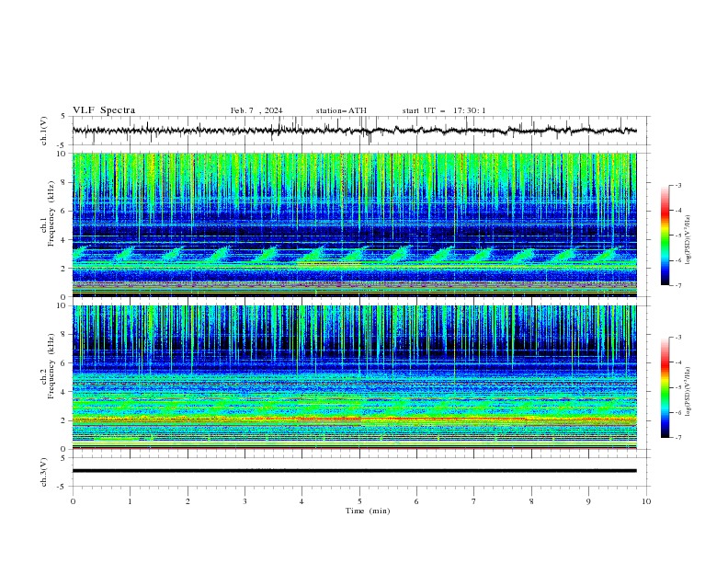This screenshot has height=563, width=728.
Task: Click the ch.3(V) axis label
Action: 44,472
